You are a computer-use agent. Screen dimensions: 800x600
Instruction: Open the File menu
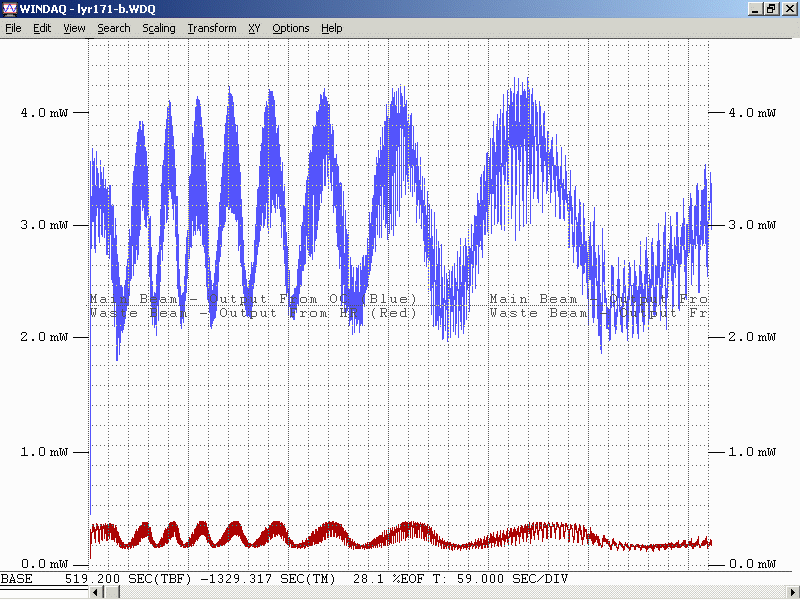pyautogui.click(x=13, y=28)
